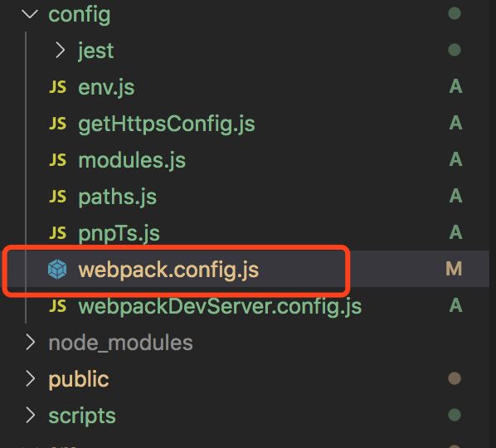Collapse the config folder chevron
The image size is (496, 448).
tap(30, 14)
